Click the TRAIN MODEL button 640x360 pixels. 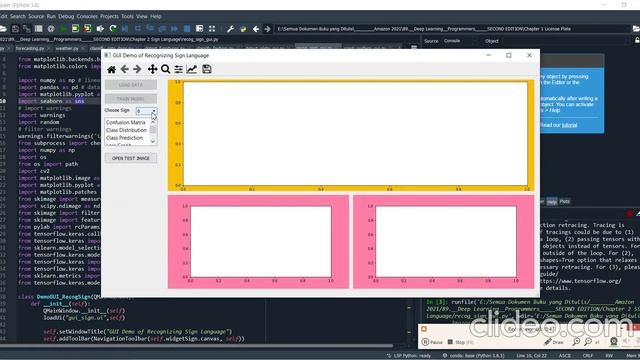[x=131, y=99]
